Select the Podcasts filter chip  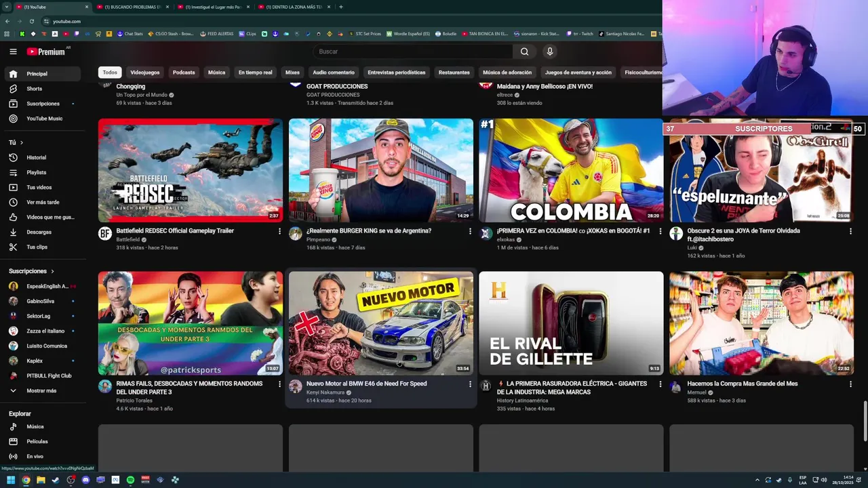(x=184, y=73)
